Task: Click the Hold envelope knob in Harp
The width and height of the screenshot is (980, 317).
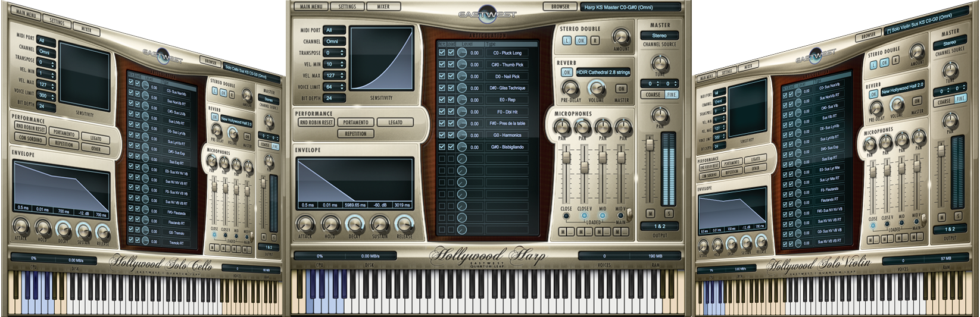Action: coord(330,224)
